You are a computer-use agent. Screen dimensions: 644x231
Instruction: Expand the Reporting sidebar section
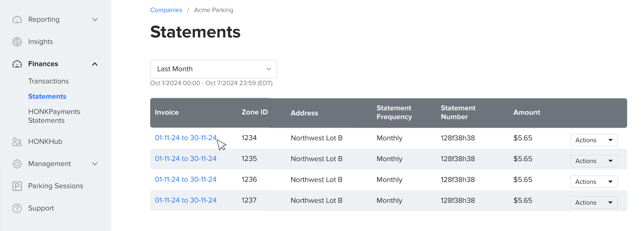point(95,19)
